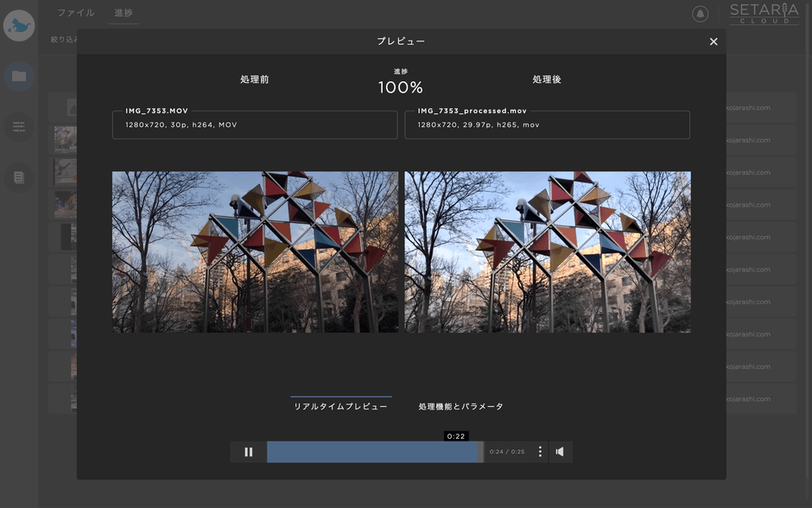Mute the preview audio speaker icon
The height and width of the screenshot is (508, 812).
coord(560,452)
